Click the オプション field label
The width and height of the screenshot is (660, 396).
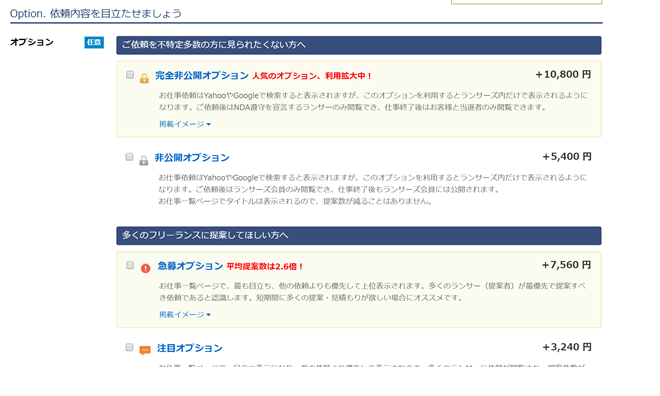[32, 42]
